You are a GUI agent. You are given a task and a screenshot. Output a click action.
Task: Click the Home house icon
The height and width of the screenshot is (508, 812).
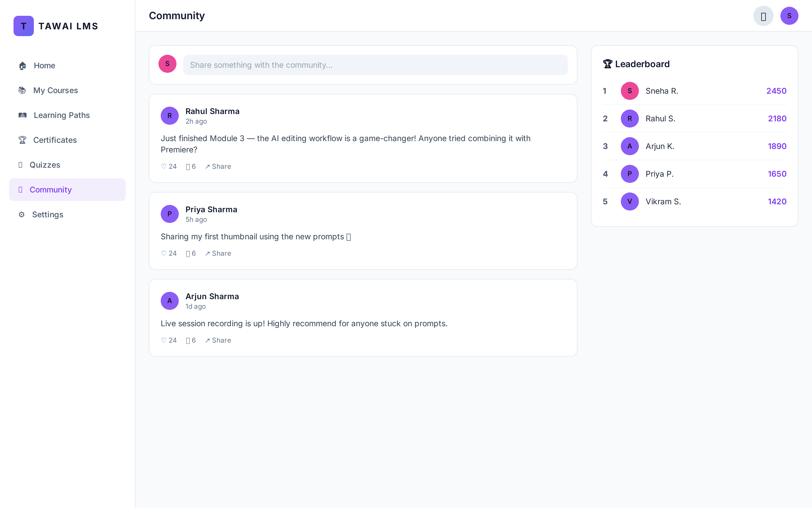click(x=23, y=65)
